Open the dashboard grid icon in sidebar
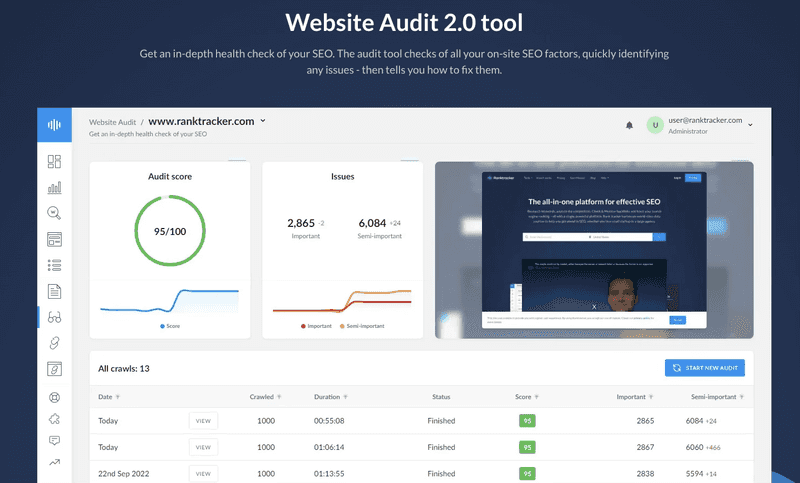The image size is (800, 483). pos(54,161)
